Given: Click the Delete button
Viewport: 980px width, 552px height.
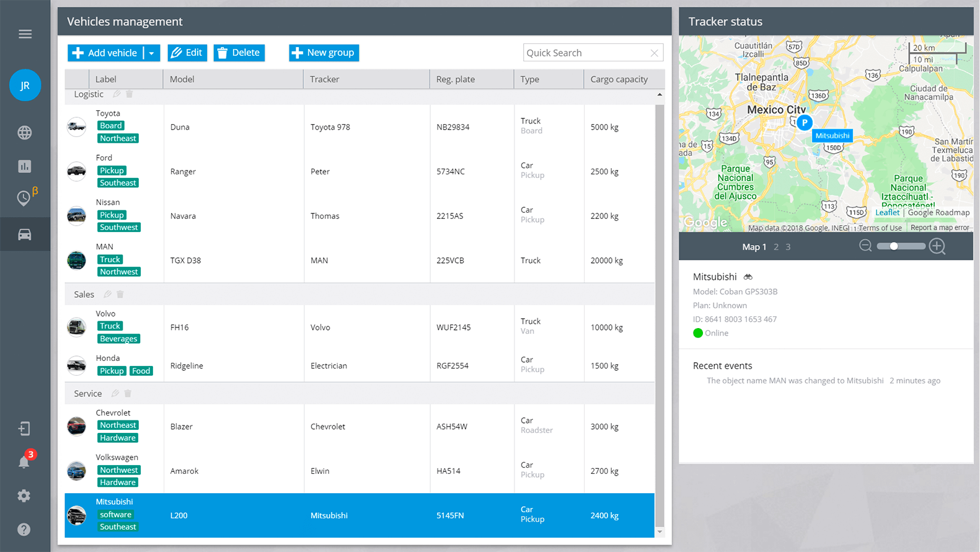Looking at the screenshot, I should click(x=239, y=53).
